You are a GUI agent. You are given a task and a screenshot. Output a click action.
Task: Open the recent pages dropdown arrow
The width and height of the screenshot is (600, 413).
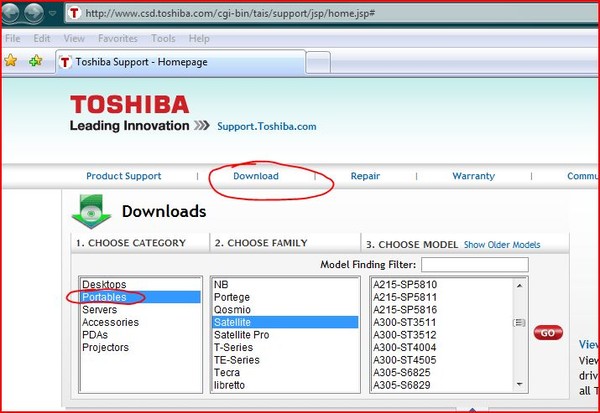(52, 13)
